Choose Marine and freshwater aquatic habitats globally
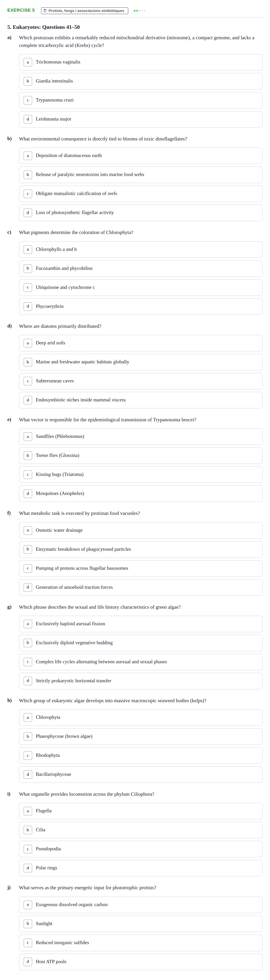270x980 pixels. click(x=141, y=362)
